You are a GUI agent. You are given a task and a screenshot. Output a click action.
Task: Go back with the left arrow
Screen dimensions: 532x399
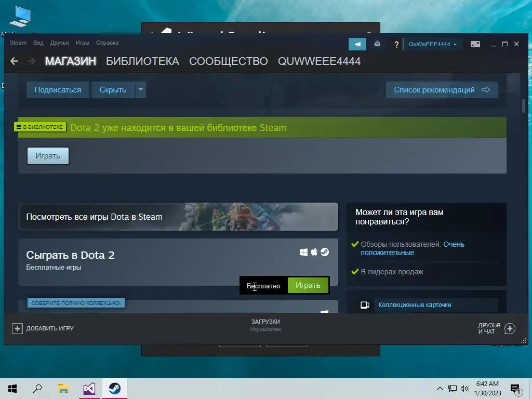[x=14, y=61]
